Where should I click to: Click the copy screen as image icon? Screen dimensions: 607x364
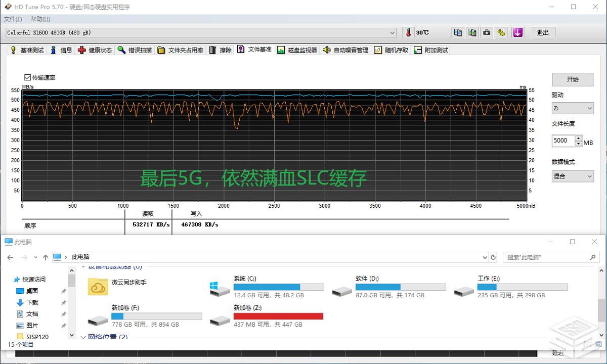coord(472,32)
